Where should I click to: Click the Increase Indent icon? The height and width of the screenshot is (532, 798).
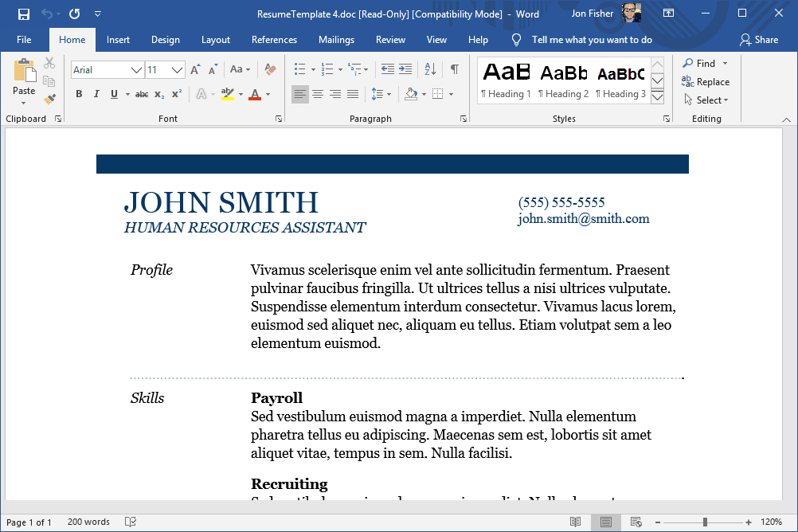(405, 70)
